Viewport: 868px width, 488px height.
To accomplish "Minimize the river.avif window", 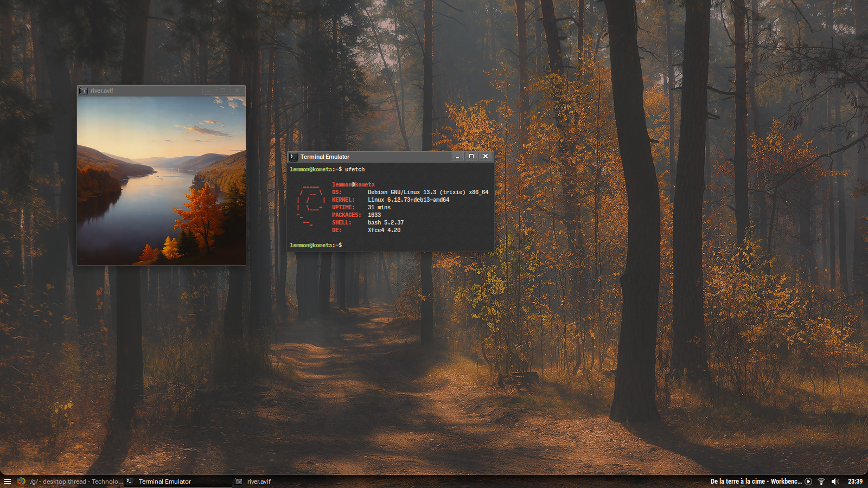I will tap(209, 91).
